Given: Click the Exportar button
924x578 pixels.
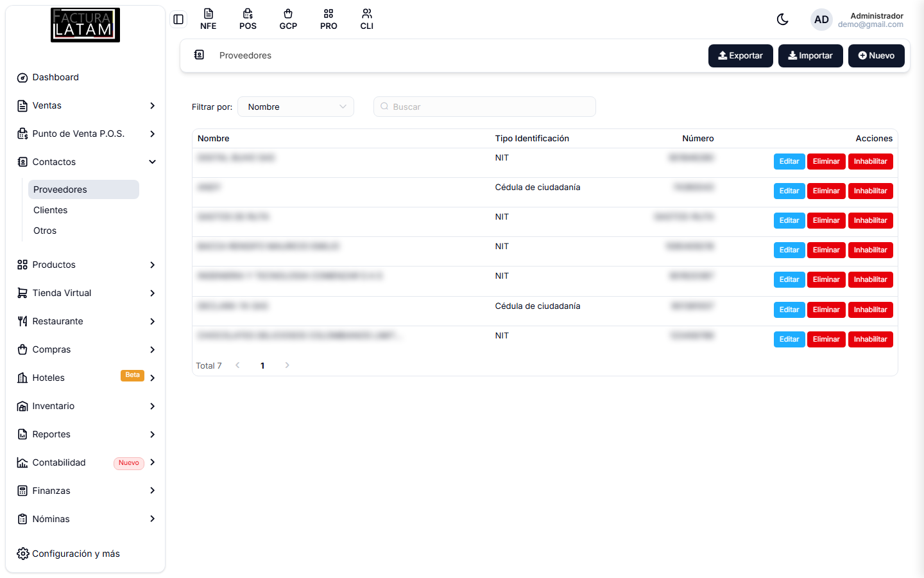Looking at the screenshot, I should (x=740, y=56).
